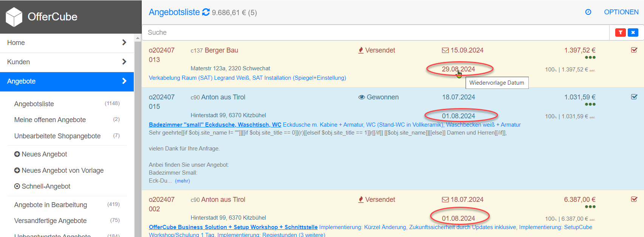Image resolution: width=644 pixels, height=237 pixels.
Task: Tick the checkbox for offer o202407 015
Action: [634, 97]
